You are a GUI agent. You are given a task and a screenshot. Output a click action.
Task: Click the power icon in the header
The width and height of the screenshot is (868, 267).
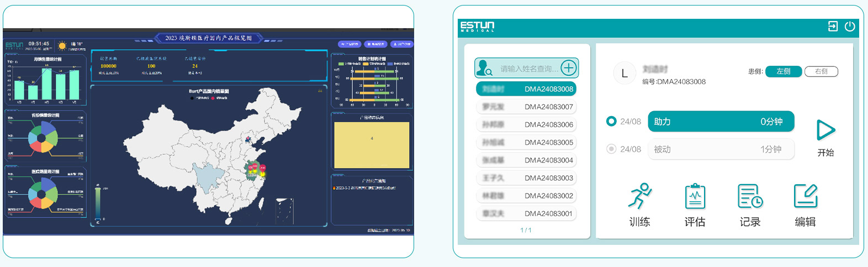click(850, 27)
